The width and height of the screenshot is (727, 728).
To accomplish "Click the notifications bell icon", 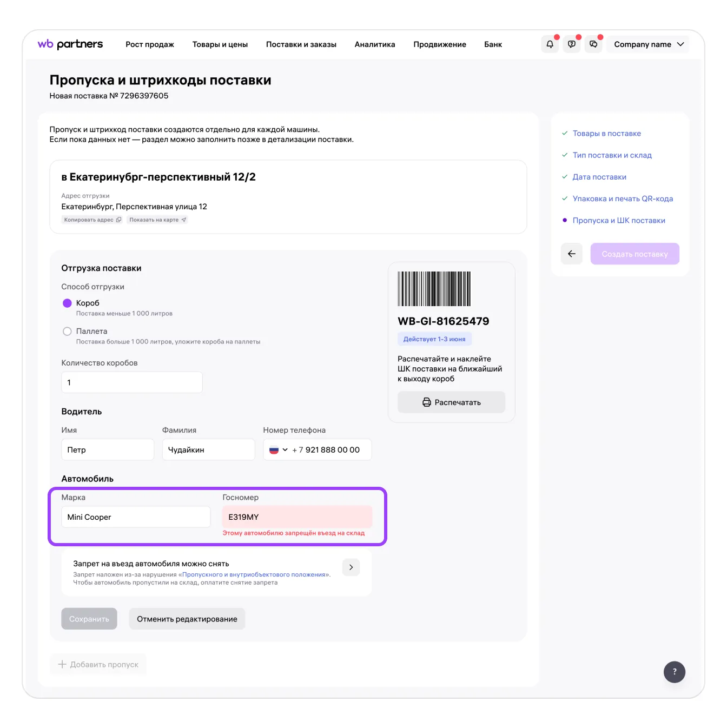I will tap(550, 44).
